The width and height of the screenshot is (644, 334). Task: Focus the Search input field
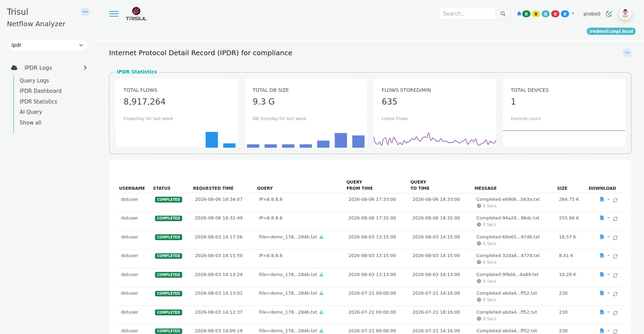coord(467,14)
